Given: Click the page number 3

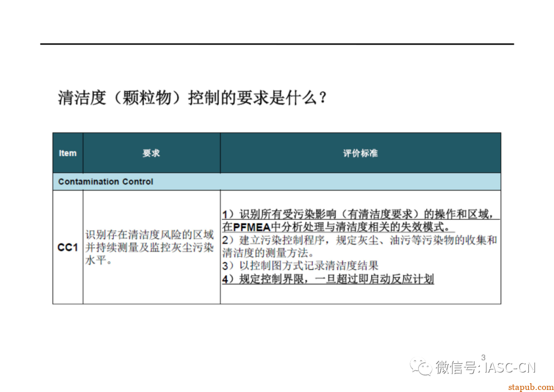Looking at the screenshot, I should coord(482,357).
